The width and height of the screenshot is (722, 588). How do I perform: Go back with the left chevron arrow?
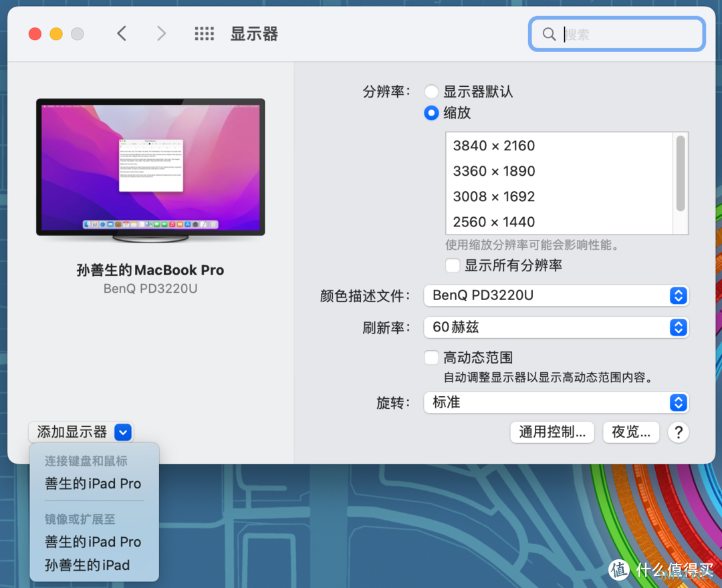[122, 33]
